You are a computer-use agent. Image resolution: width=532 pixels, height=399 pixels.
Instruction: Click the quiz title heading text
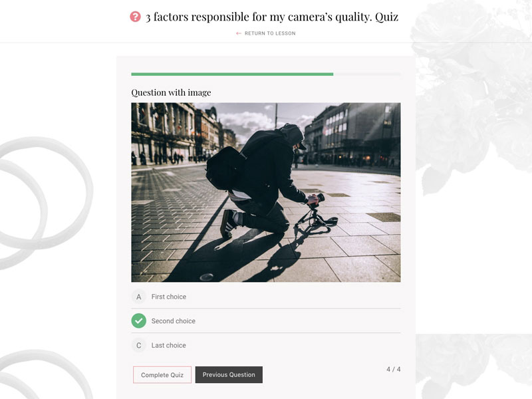tap(272, 17)
